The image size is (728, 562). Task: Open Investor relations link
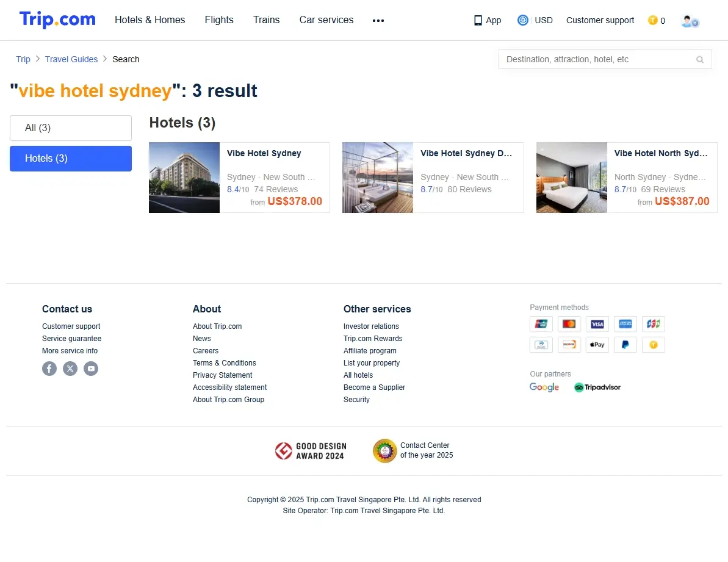coord(371,326)
